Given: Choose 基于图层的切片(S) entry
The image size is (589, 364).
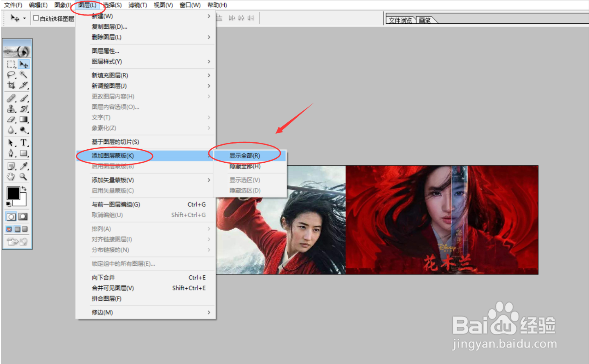Looking at the screenshot, I should pos(145,142).
